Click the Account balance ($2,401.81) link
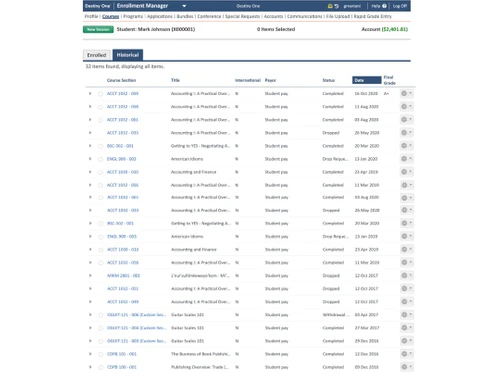This screenshot has width=500, height=375. [x=395, y=29]
